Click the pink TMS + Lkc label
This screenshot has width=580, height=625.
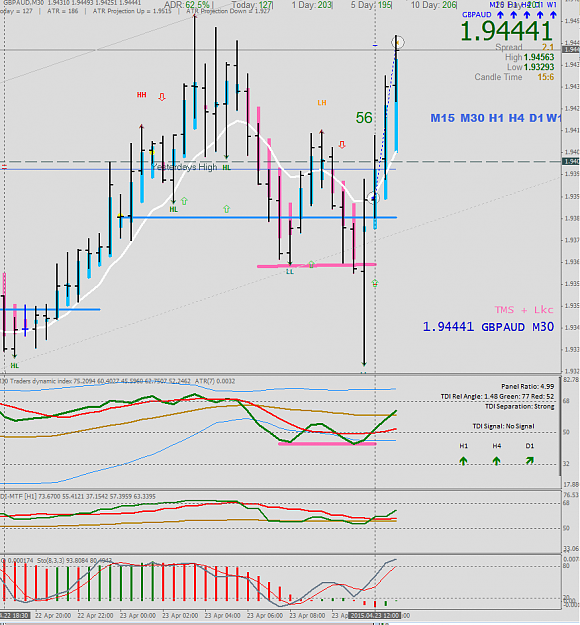coord(524,310)
